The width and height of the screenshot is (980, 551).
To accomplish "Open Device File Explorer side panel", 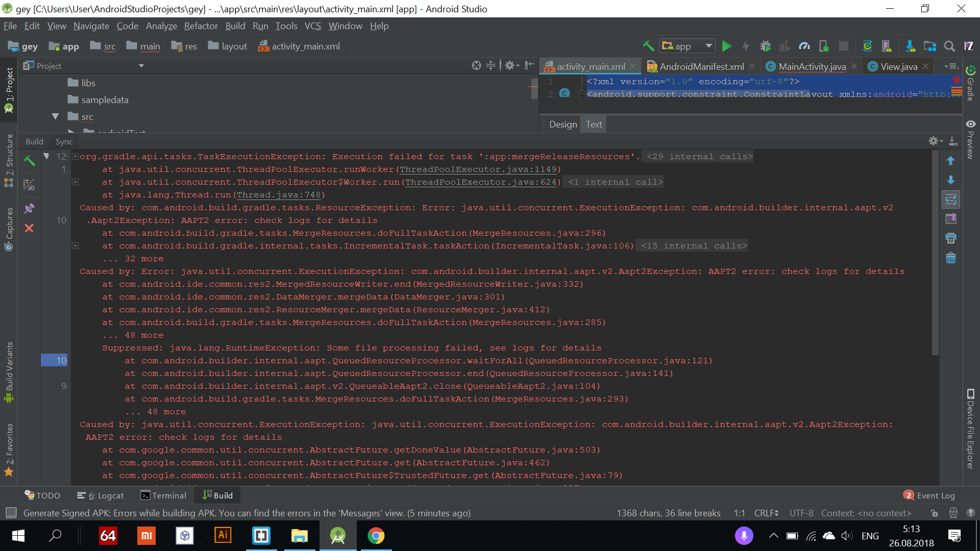I will tap(970, 429).
